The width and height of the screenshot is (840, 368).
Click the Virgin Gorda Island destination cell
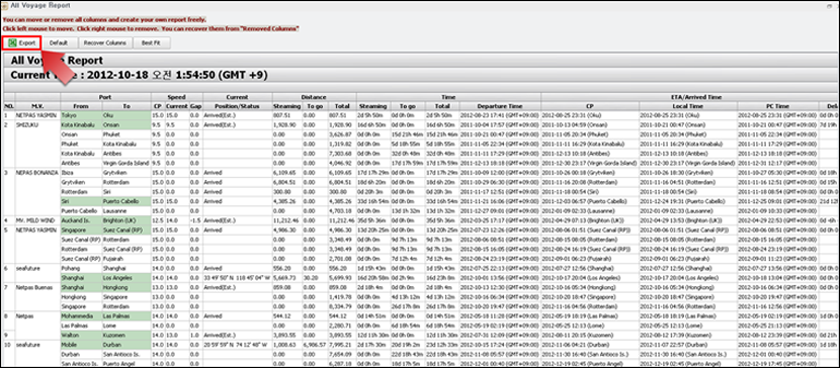point(126,162)
